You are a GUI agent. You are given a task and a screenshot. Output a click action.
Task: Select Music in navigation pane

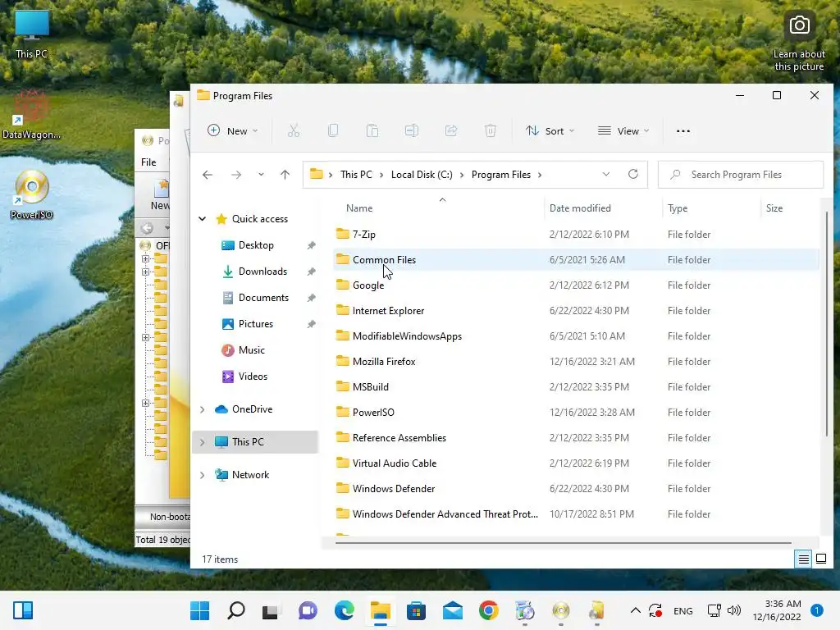[252, 350]
